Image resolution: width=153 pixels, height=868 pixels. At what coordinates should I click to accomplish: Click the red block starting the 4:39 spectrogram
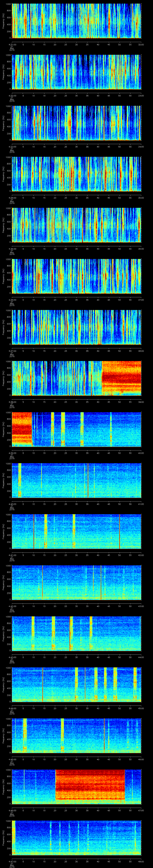22,429
